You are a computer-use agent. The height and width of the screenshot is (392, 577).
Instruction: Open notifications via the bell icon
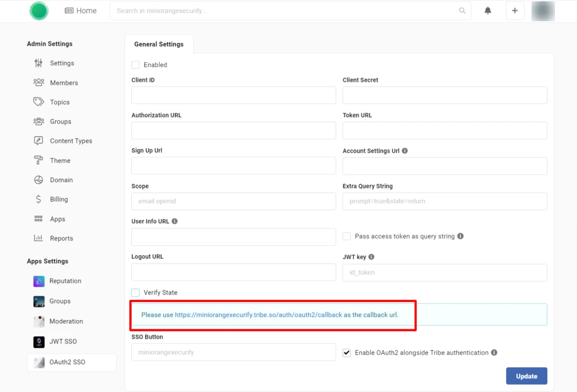point(487,10)
